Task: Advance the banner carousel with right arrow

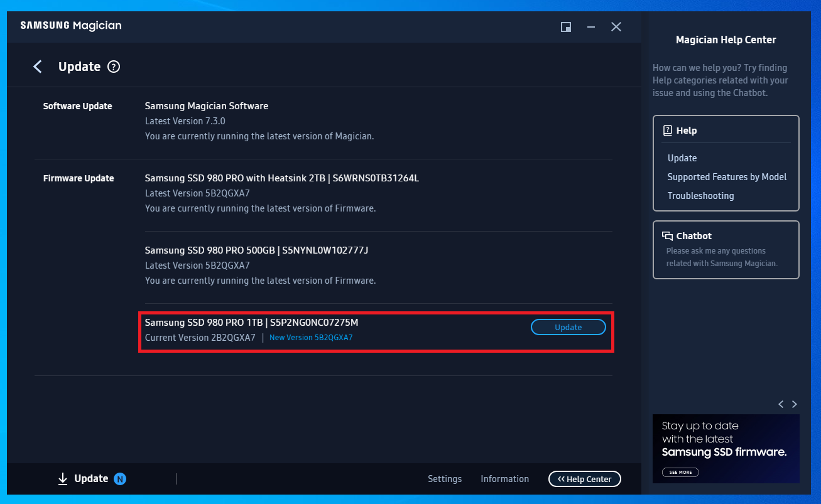Action: tap(794, 404)
